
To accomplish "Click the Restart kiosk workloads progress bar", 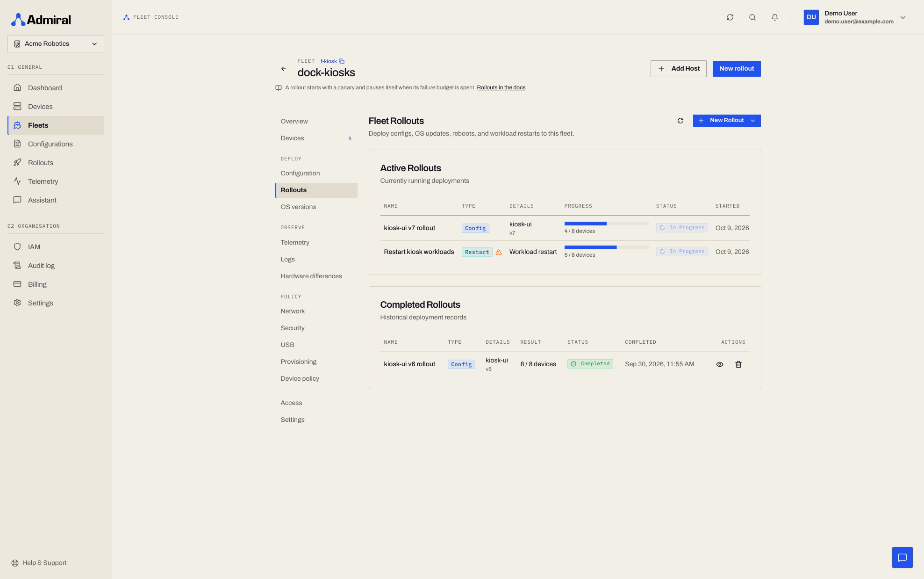I will point(606,247).
